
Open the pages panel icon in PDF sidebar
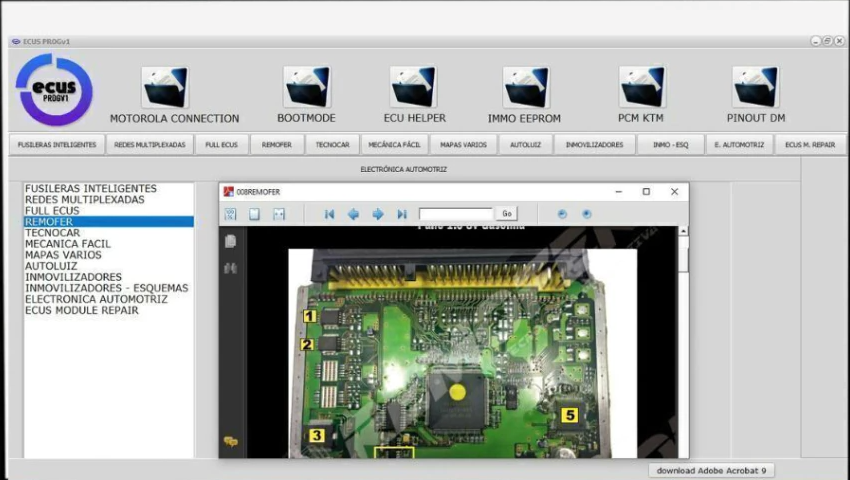click(x=231, y=241)
